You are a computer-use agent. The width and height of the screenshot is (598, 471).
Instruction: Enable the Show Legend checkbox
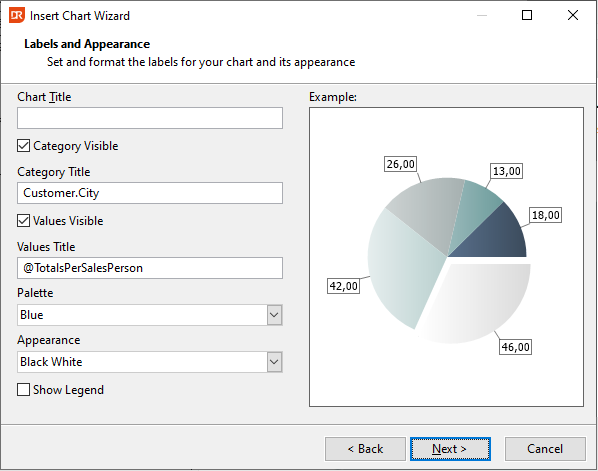coord(23,390)
